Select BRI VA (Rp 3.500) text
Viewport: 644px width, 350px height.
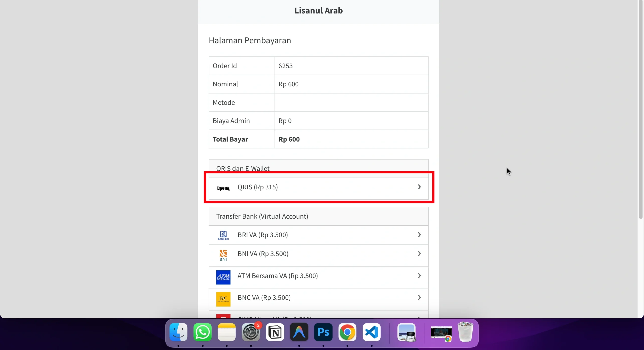pyautogui.click(x=263, y=235)
